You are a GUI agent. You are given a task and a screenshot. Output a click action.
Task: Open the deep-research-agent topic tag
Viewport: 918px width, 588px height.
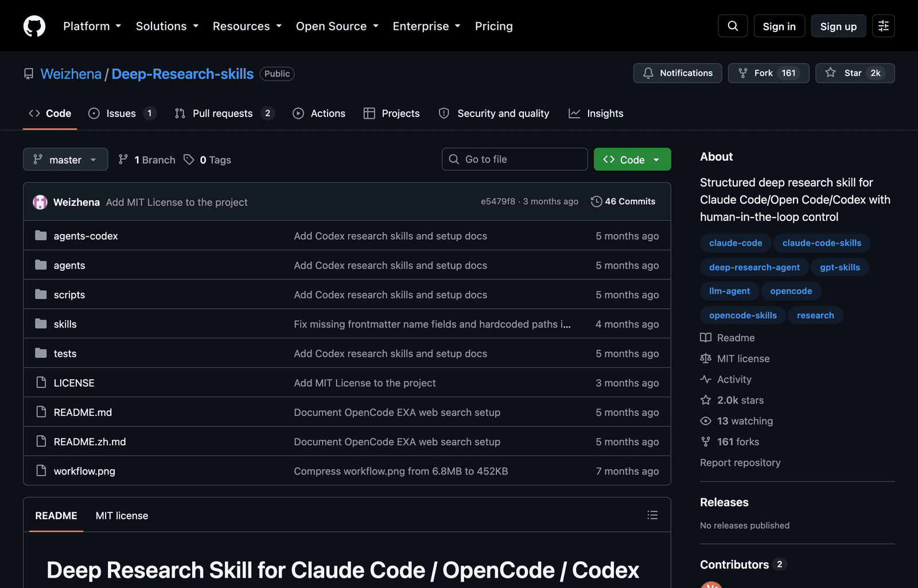[x=754, y=267]
